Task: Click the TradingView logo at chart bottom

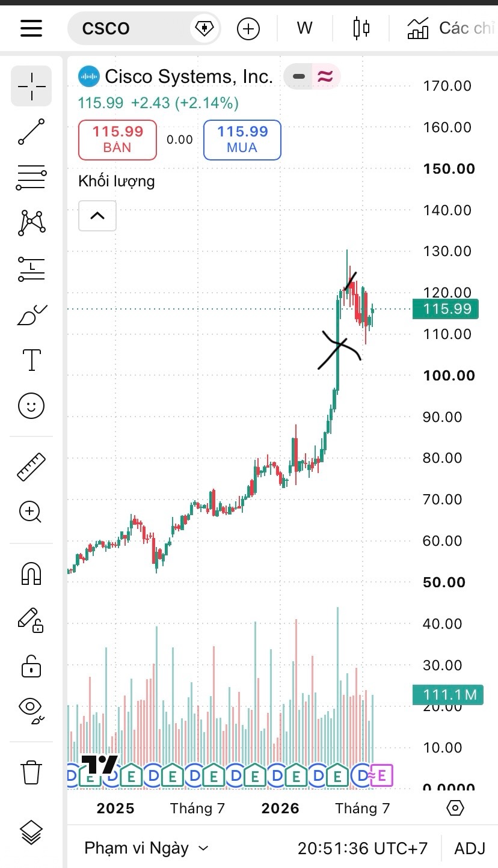Action: (x=99, y=765)
